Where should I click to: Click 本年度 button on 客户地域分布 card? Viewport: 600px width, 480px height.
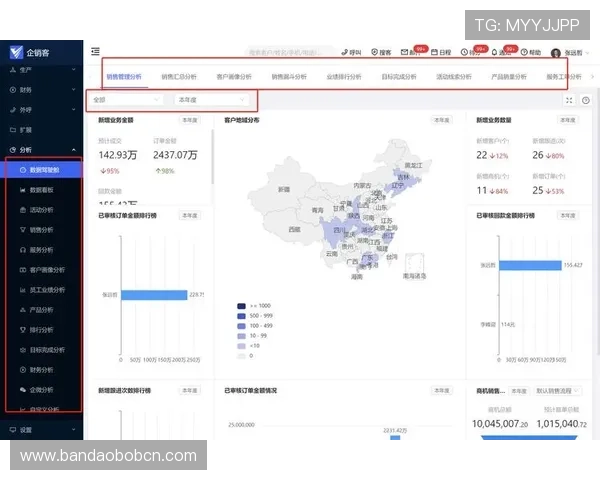pos(441,120)
